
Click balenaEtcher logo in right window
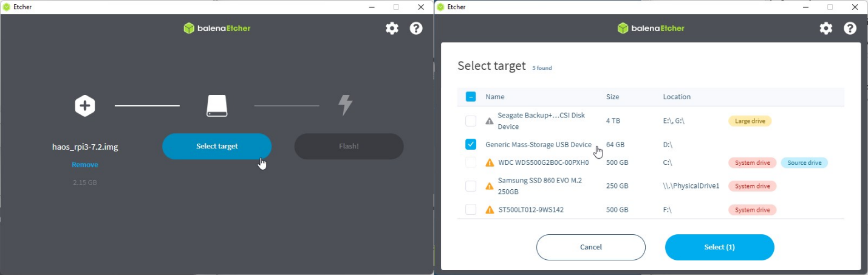coord(651,28)
